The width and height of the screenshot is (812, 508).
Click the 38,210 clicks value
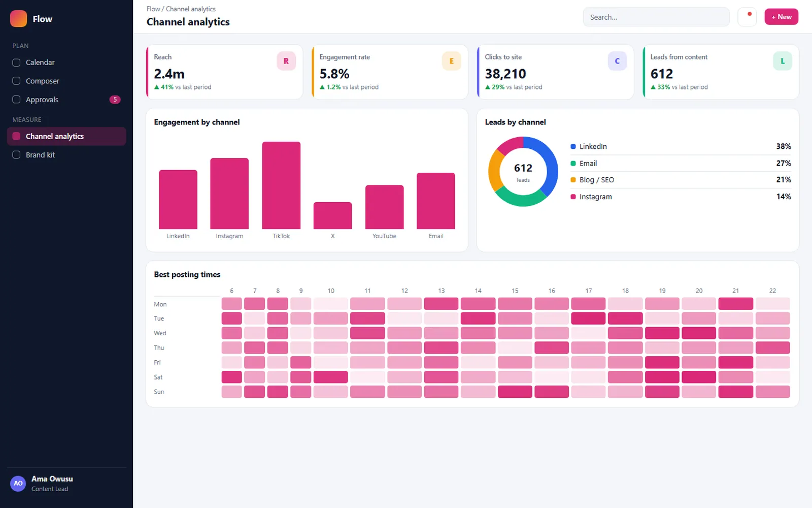coord(505,74)
